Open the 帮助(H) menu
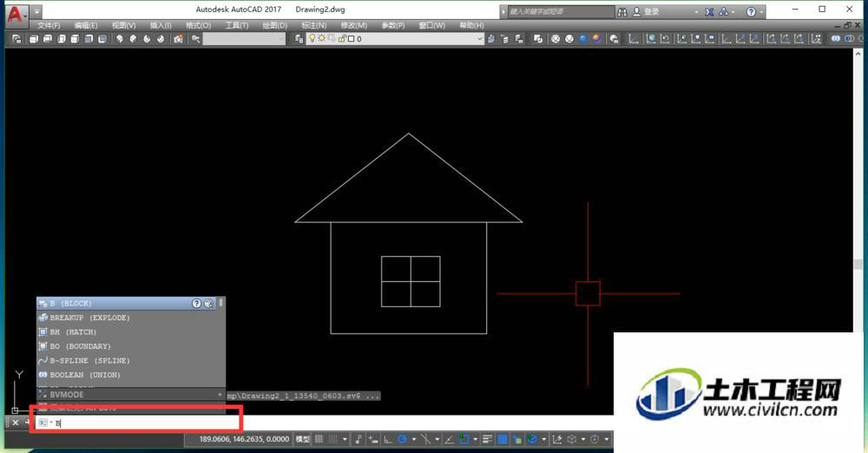The width and height of the screenshot is (868, 453). click(471, 25)
